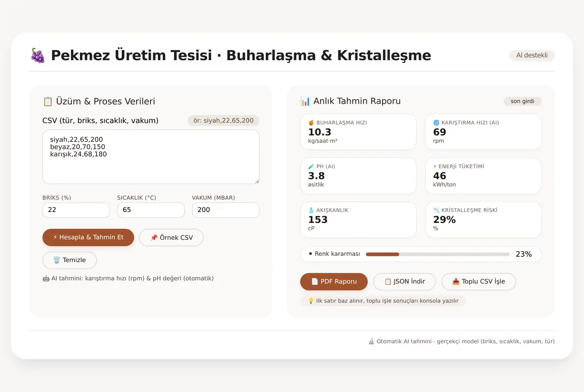Click the CSV row karışık,24,68,180
The width and height of the screenshot is (584, 392).
click(78, 154)
